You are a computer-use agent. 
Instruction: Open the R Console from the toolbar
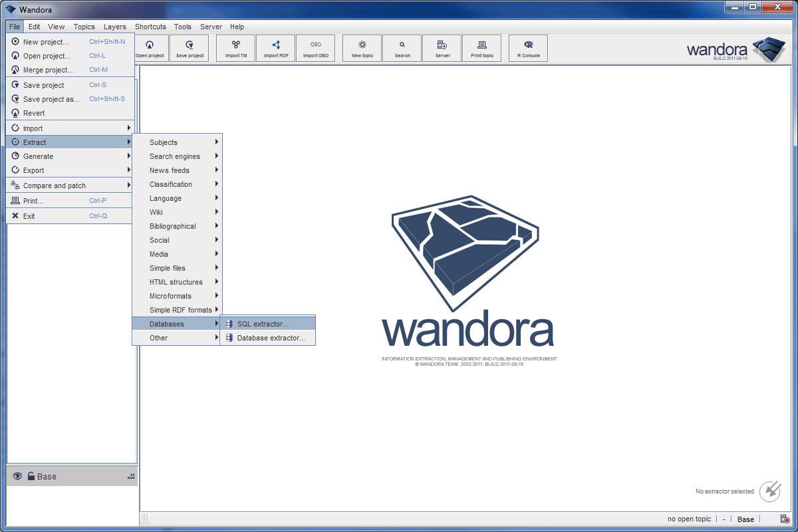pyautogui.click(x=527, y=48)
